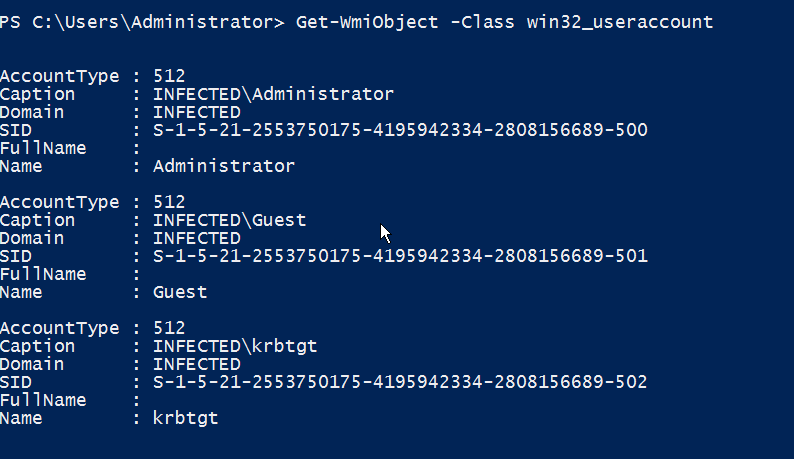Click the Domain value of the Administrator account
Image resolution: width=794 pixels, height=459 pixels.
[196, 112]
